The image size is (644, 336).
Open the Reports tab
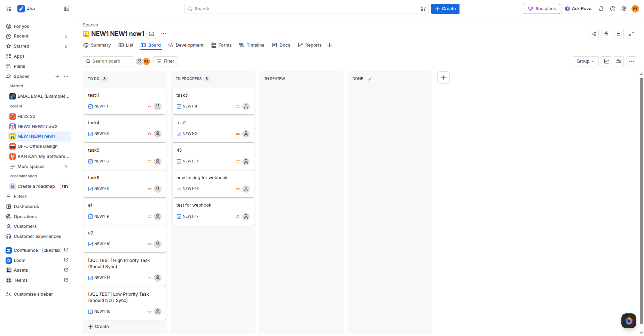(x=310, y=45)
